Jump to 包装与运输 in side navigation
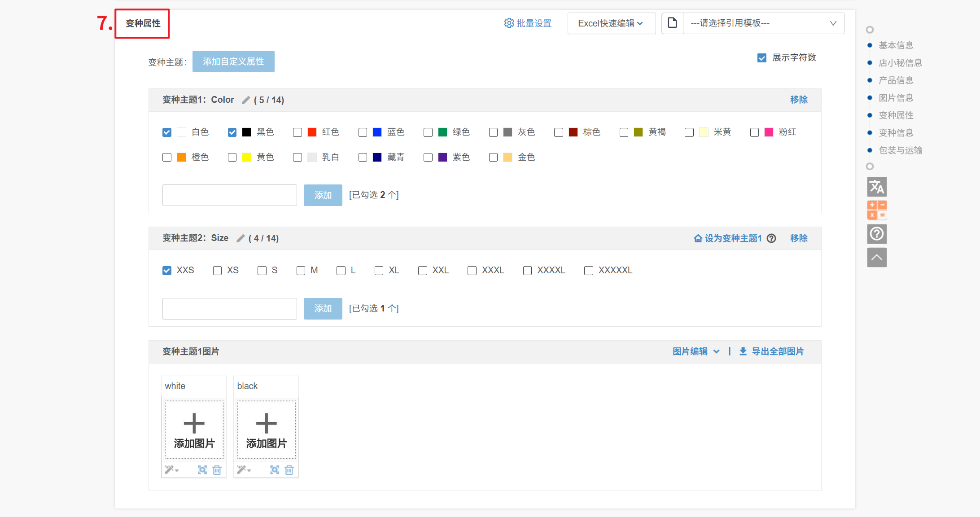980x517 pixels. tap(900, 150)
